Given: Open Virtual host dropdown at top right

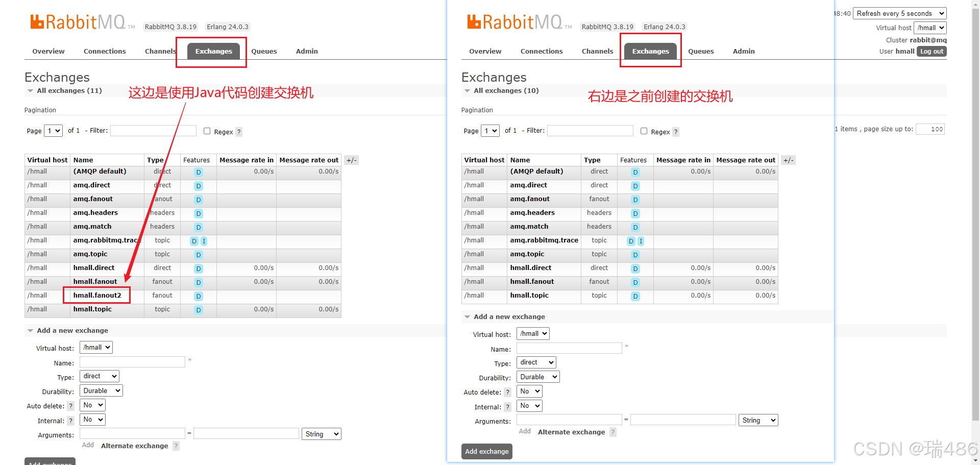Looking at the screenshot, I should (x=930, y=28).
